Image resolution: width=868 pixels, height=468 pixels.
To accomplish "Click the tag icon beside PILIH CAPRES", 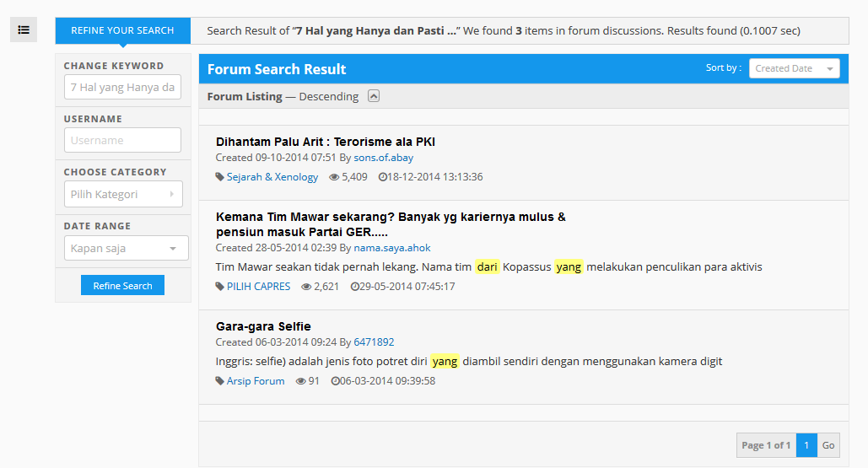I will 220,287.
